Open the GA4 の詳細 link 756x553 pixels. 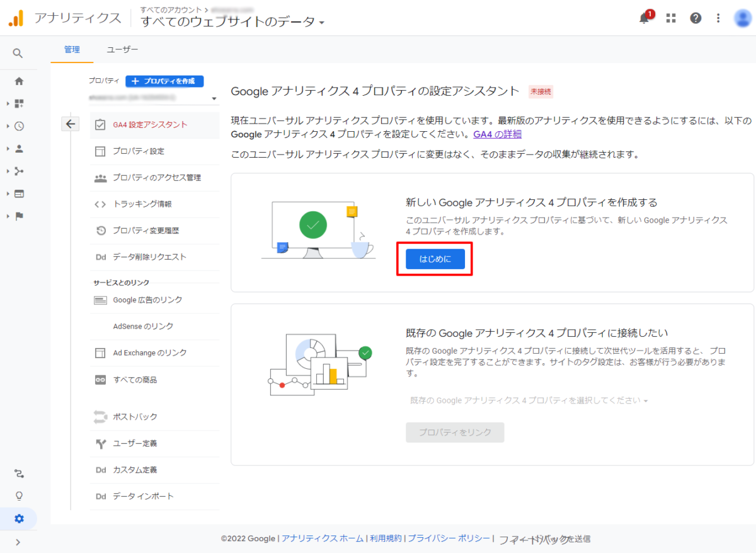click(497, 134)
